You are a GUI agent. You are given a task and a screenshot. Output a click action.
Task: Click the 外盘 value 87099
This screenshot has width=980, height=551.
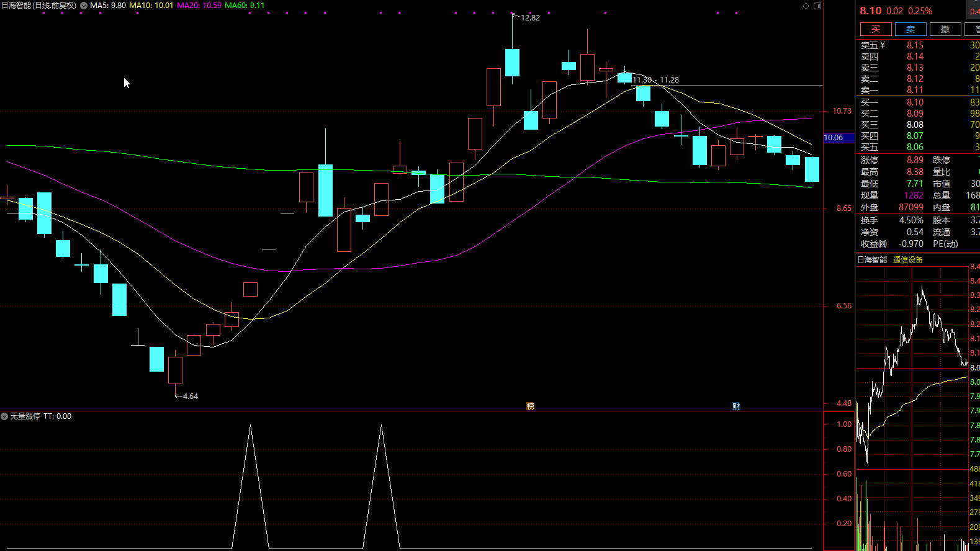[x=911, y=207]
